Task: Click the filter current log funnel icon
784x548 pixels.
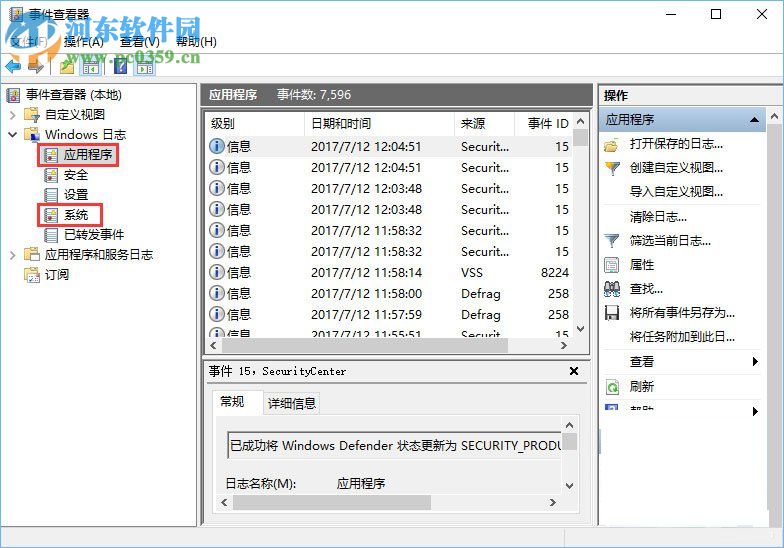Action: 612,241
